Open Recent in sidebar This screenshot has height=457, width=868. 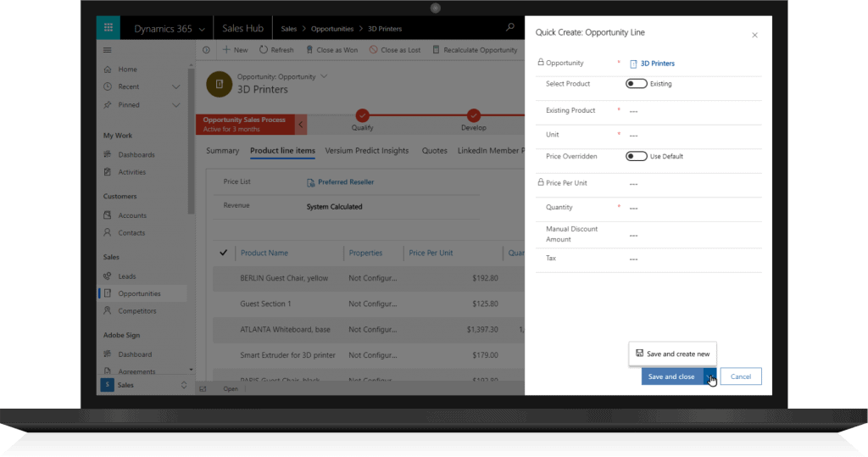129,86
